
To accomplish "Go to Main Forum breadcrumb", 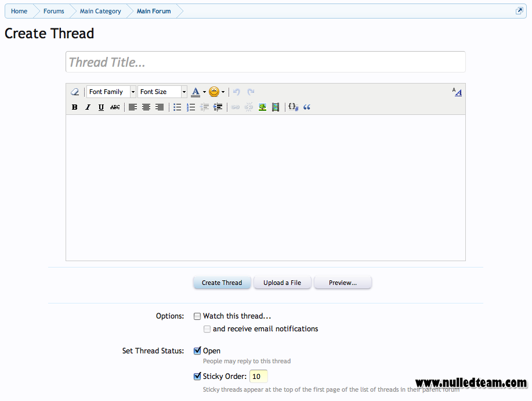I will pos(154,11).
